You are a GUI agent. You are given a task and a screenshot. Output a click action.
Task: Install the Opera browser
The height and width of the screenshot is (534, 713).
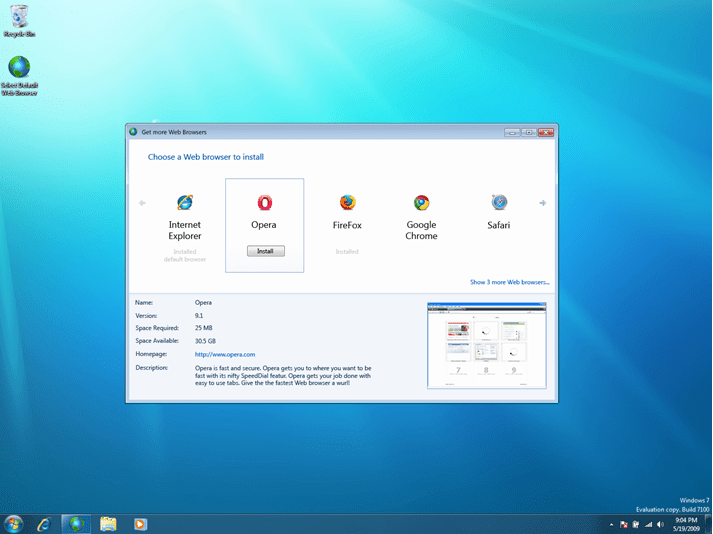(x=265, y=251)
